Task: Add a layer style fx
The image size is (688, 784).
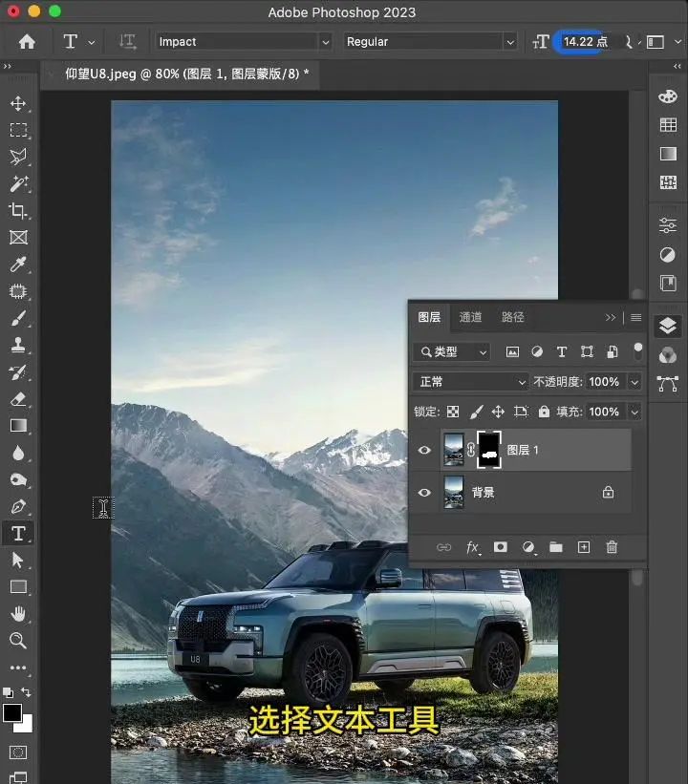Action: click(473, 547)
